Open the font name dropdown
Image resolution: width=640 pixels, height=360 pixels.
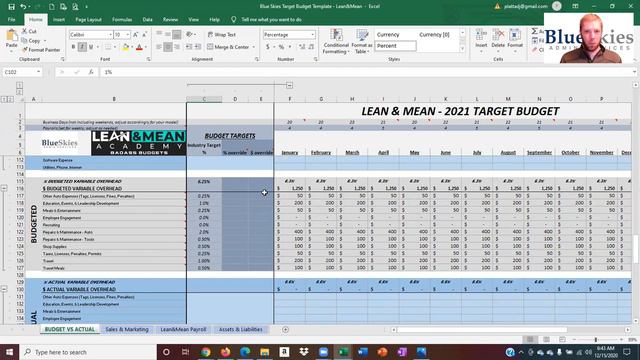tap(110, 35)
